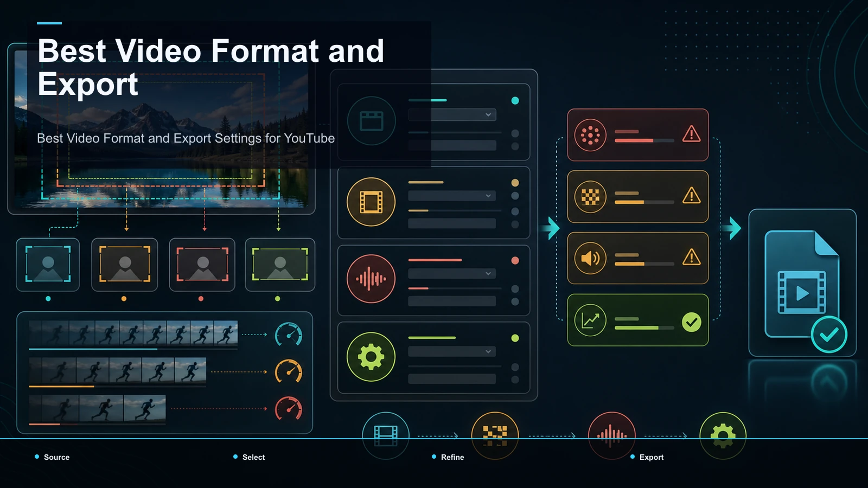Toggle the red dot in the waveform card
868x488 pixels.
click(515, 260)
